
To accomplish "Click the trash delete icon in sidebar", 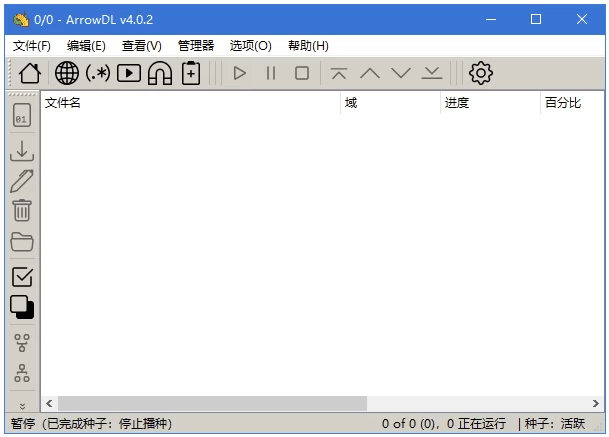I will click(22, 210).
